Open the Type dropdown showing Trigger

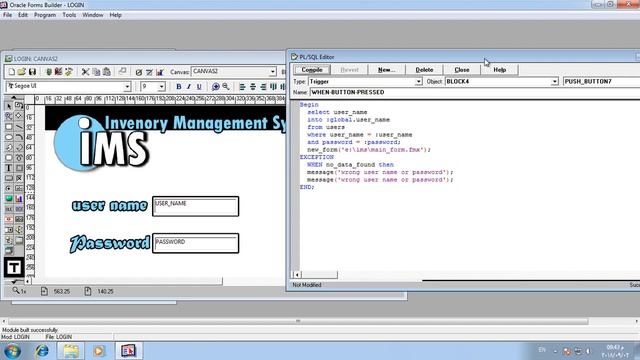tap(418, 82)
